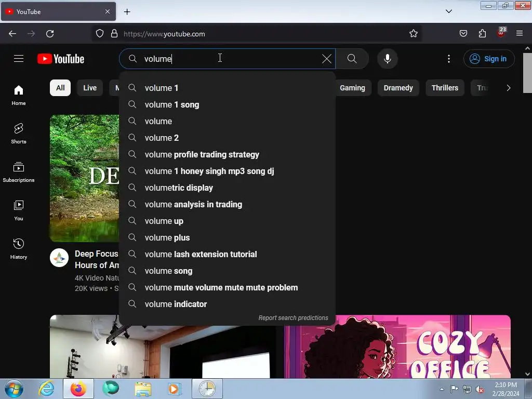Open Windows Media Player from taskbar

[x=175, y=389]
